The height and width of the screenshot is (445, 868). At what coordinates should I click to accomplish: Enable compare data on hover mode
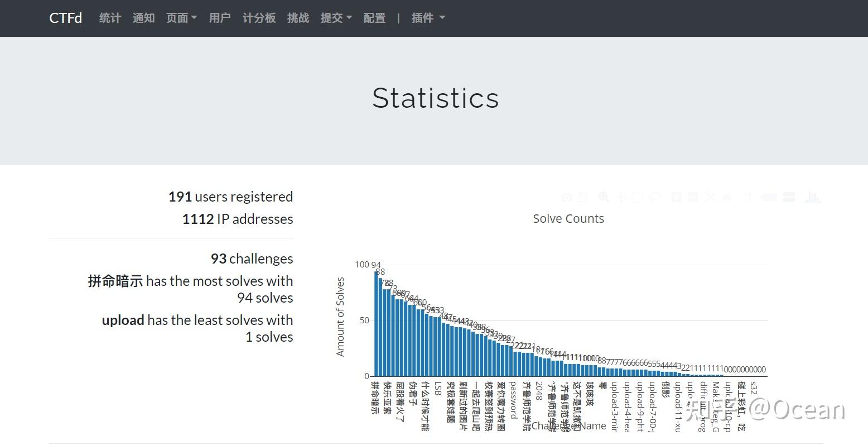788,197
